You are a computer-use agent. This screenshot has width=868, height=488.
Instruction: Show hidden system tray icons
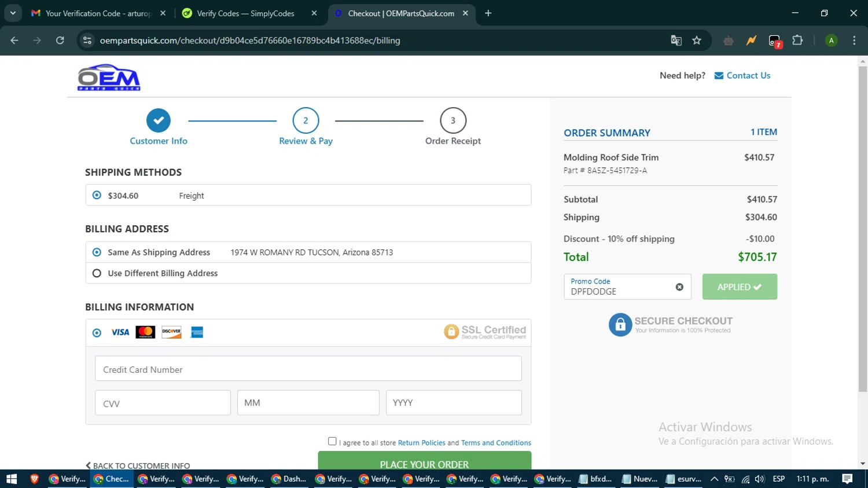click(x=714, y=479)
